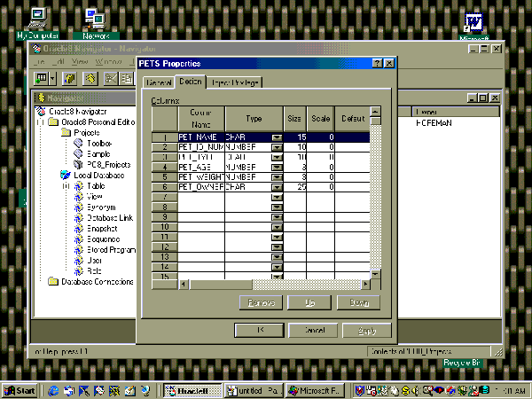
Task: Open type dropdown in empty row 10
Action: (x=278, y=227)
